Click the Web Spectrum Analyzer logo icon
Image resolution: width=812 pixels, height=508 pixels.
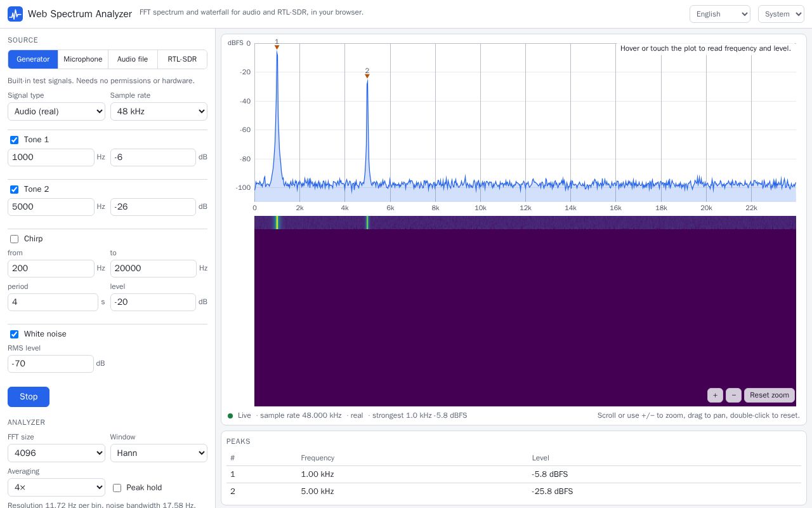[x=15, y=14]
